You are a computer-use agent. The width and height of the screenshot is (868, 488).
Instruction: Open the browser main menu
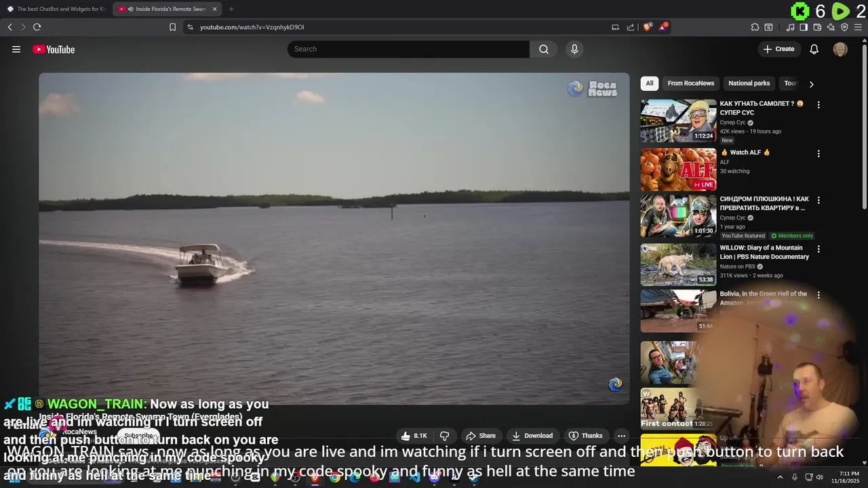858,27
